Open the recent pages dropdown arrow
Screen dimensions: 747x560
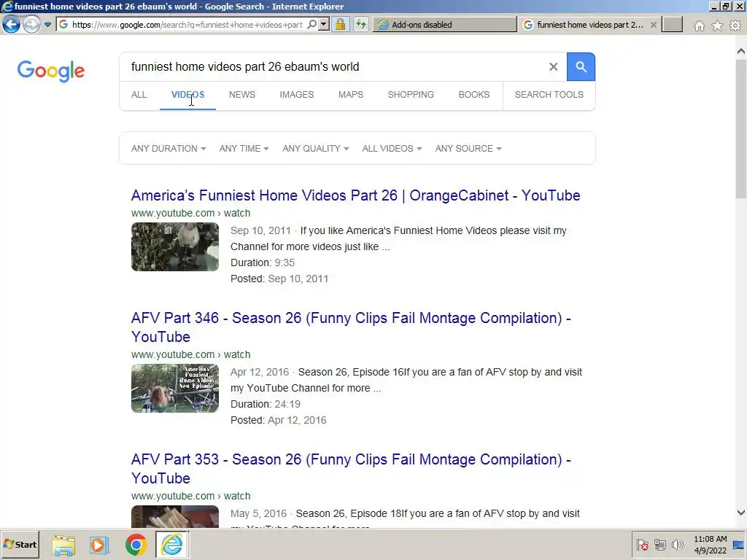(x=47, y=25)
